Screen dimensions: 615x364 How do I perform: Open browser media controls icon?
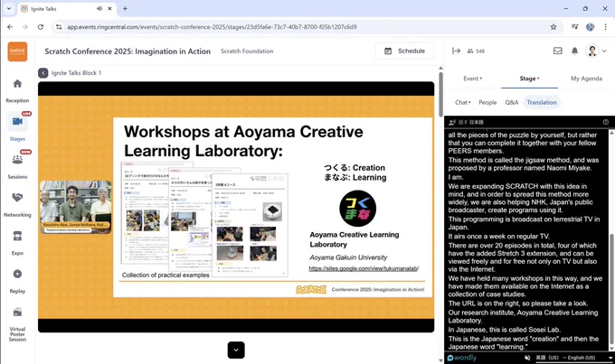(574, 27)
